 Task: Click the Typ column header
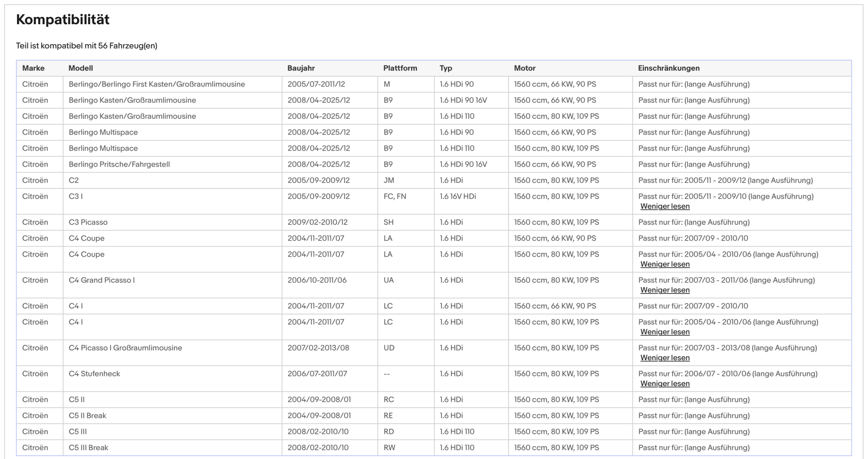coord(446,68)
